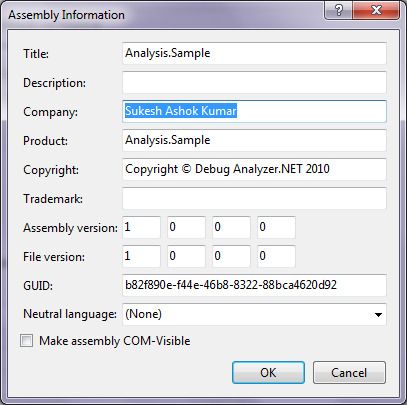
Task: Close the Assembly Information dialog
Action: pyautogui.click(x=376, y=11)
